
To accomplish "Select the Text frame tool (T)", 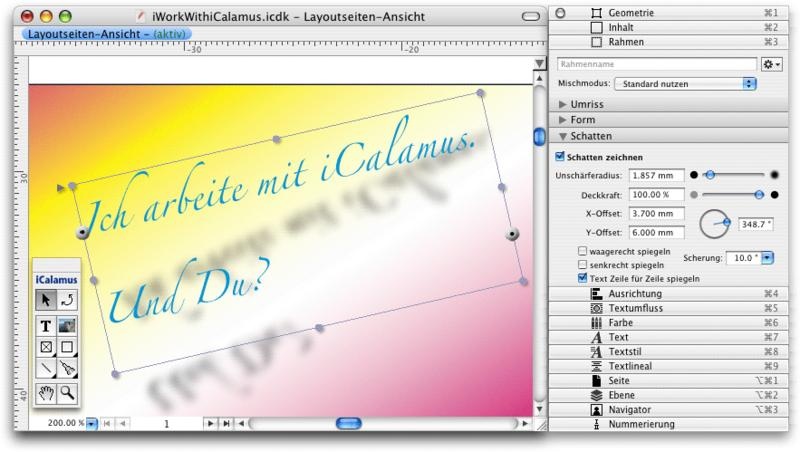I will click(46, 325).
